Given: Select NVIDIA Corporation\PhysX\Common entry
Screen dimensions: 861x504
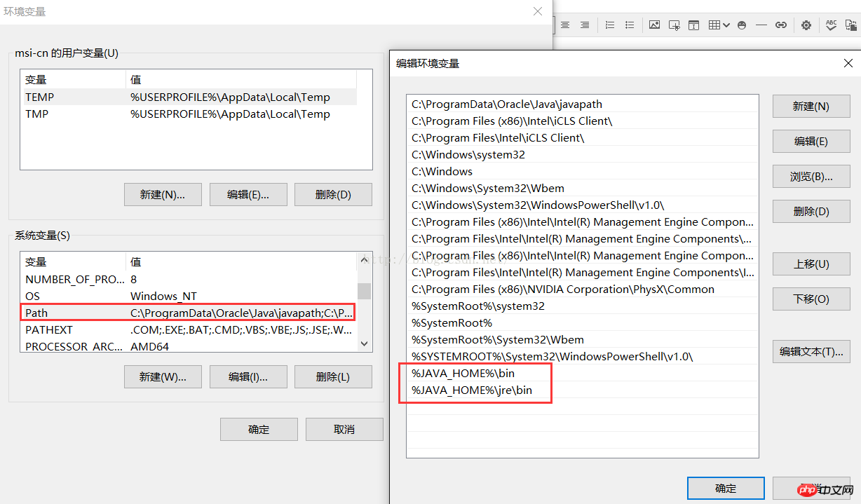Looking at the screenshot, I should [582, 289].
